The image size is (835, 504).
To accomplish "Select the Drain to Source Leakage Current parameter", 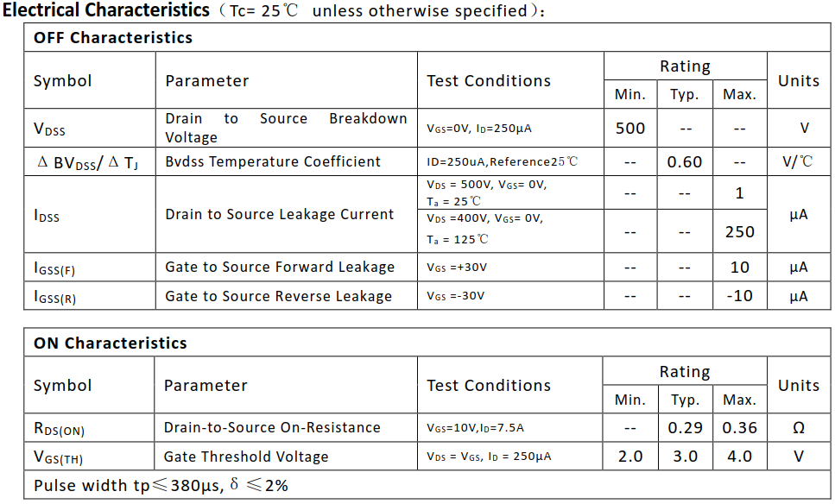I will point(279,214).
